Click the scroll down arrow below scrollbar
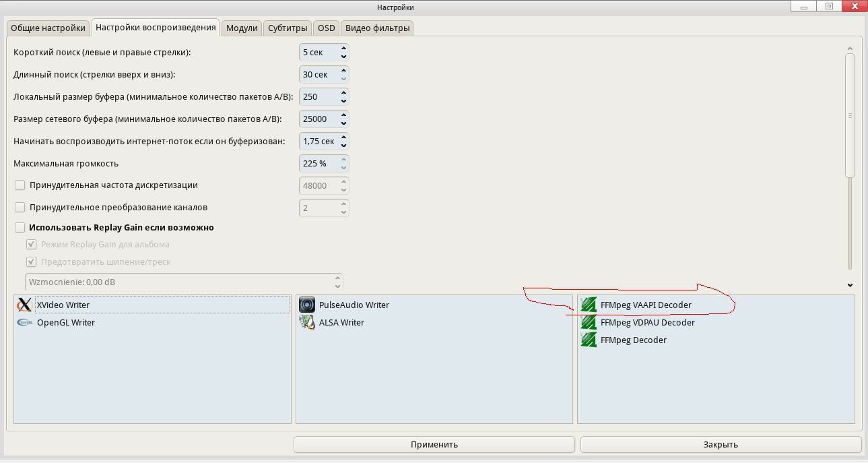Viewport: 868px width, 463px height. (x=850, y=285)
